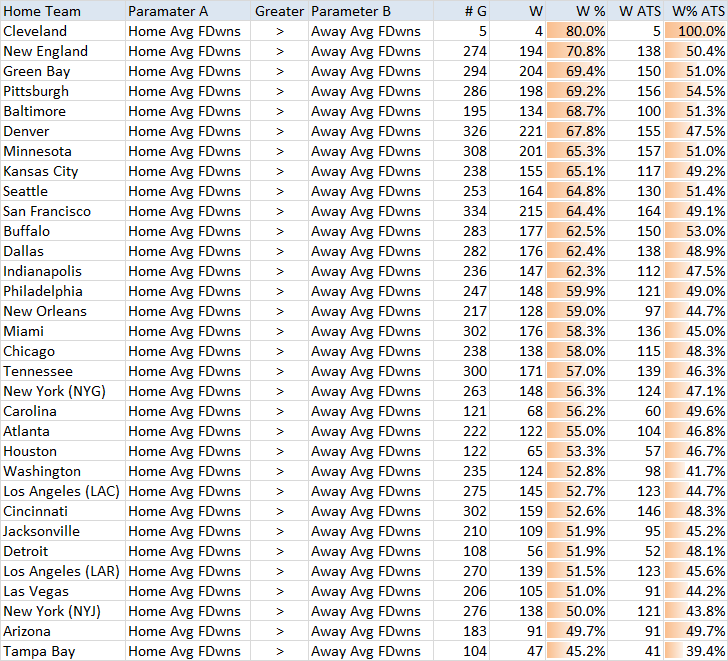
Task: Select the Atlanta team cell
Action: point(63,430)
